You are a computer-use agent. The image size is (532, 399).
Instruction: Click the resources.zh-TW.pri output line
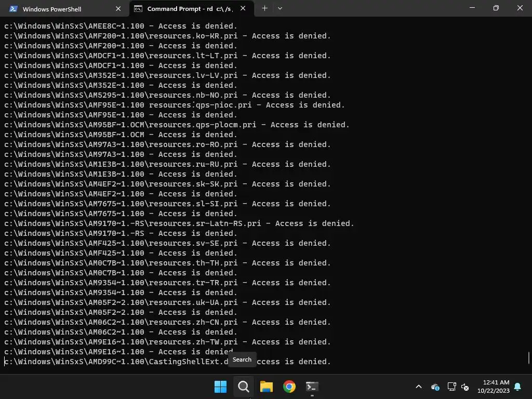click(167, 342)
